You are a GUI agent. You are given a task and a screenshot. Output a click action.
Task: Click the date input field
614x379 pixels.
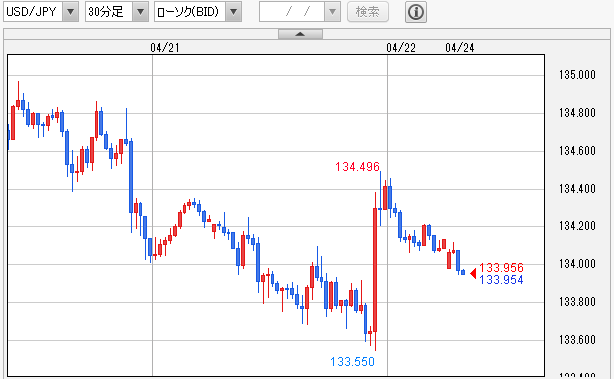292,12
